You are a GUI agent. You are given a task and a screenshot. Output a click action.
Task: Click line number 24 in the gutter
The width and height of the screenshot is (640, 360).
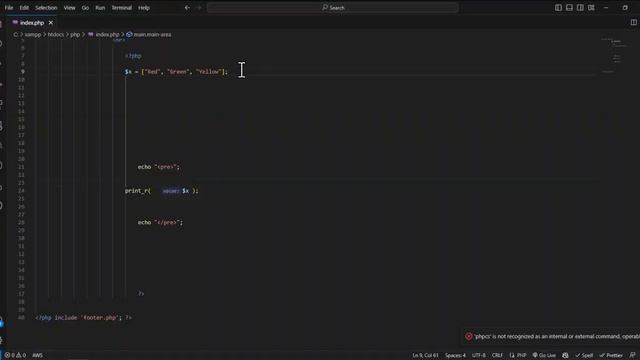[x=21, y=191]
